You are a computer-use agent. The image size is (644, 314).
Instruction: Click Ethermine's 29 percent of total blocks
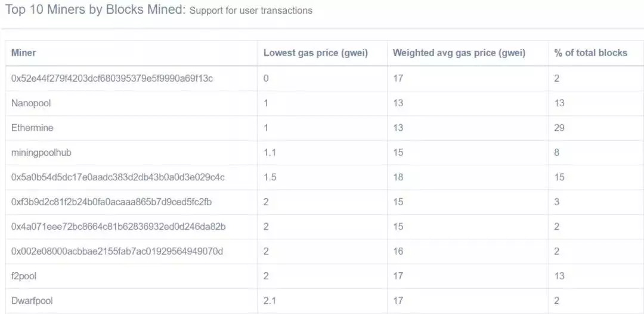[x=559, y=128]
